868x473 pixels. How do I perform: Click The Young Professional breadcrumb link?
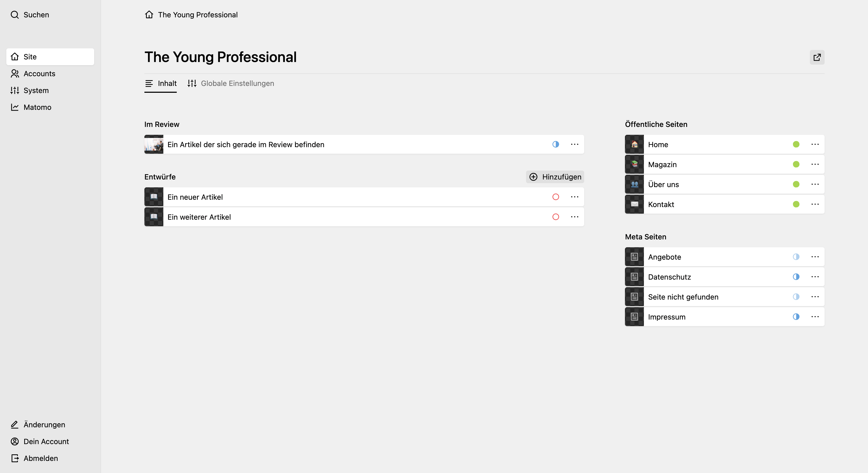point(198,15)
